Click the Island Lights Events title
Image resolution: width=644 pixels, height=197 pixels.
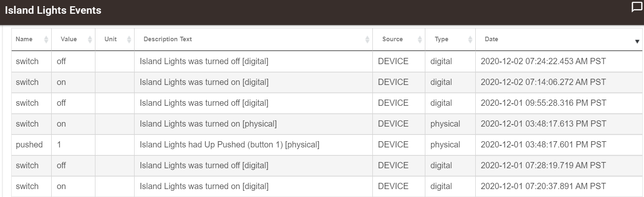pyautogui.click(x=53, y=10)
